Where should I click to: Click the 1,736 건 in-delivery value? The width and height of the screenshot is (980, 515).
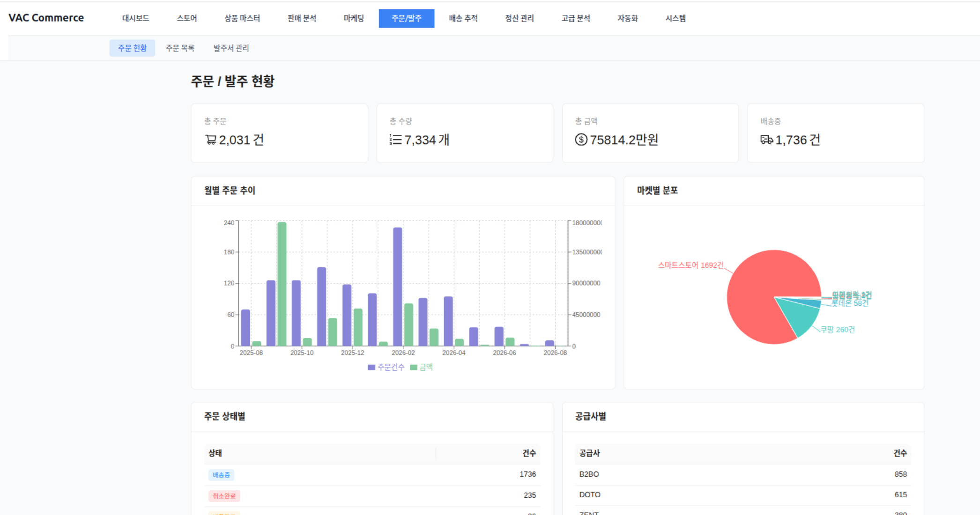798,140
